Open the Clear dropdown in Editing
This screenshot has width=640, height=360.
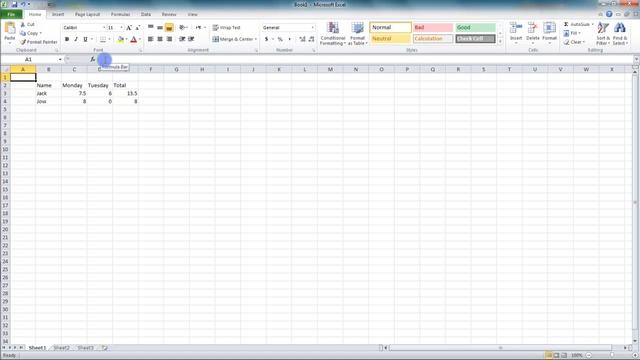tap(574, 42)
